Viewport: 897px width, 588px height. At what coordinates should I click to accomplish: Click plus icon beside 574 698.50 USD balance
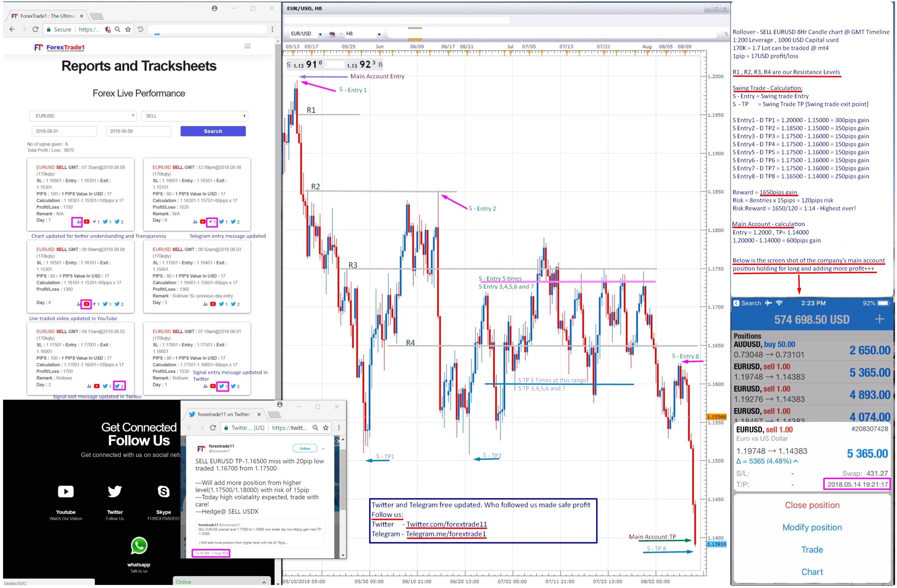880,320
